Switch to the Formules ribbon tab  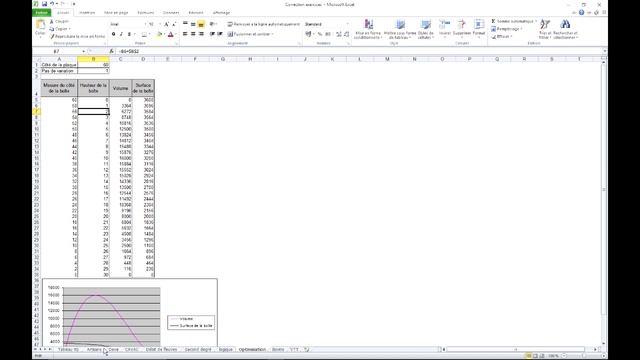(x=146, y=13)
